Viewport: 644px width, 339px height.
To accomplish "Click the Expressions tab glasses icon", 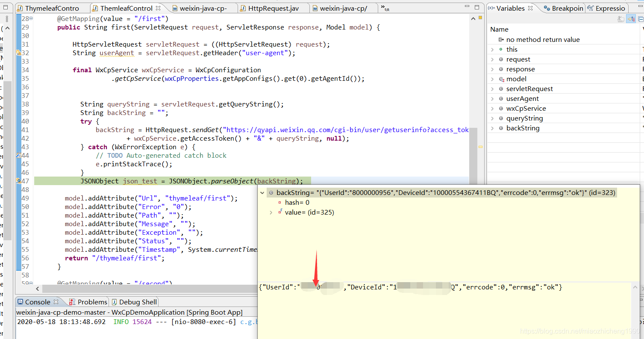I will click(x=590, y=8).
